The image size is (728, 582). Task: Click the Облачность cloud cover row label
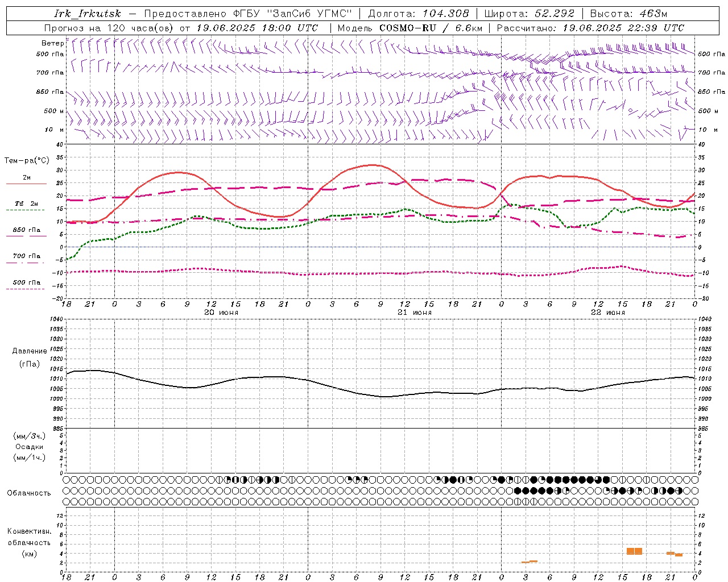point(29,493)
